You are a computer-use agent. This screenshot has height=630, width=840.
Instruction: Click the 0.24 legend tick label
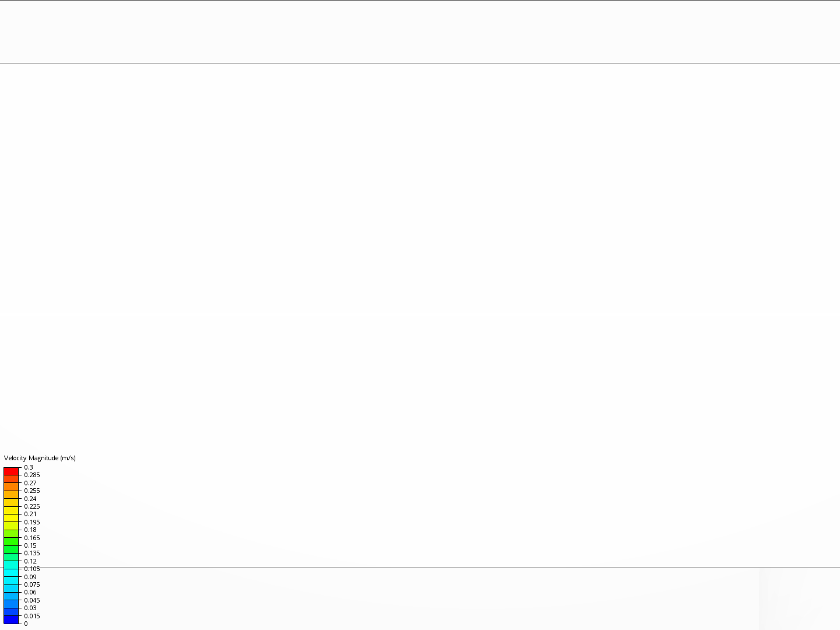[30, 499]
